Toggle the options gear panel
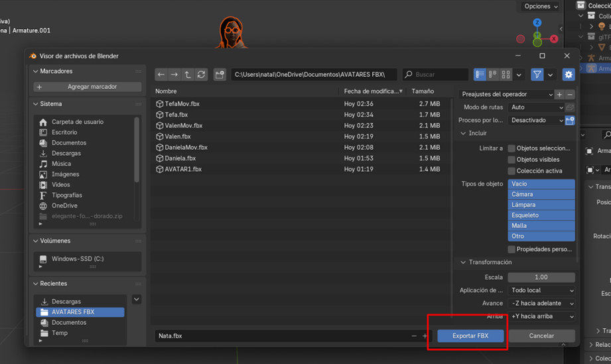The height and width of the screenshot is (364, 611). 569,74
